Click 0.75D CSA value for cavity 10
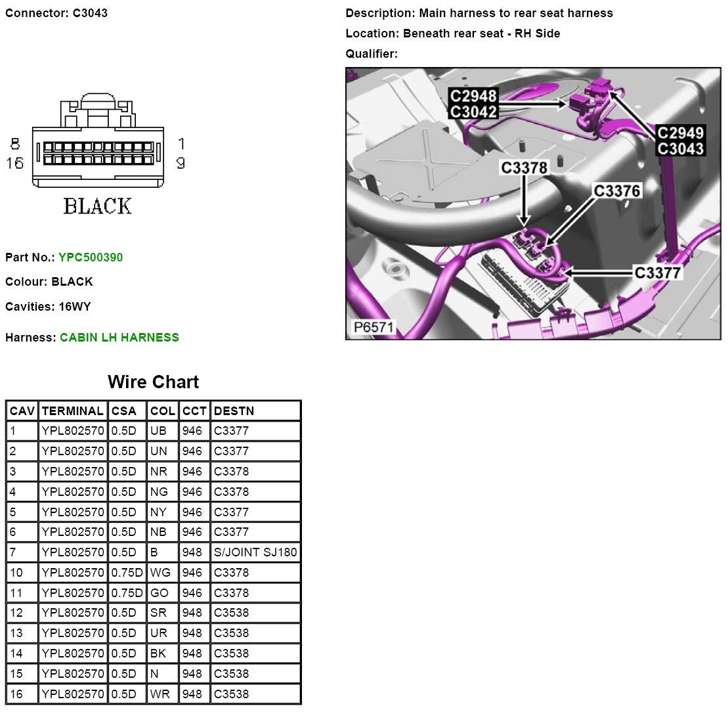The width and height of the screenshot is (728, 712). click(127, 573)
